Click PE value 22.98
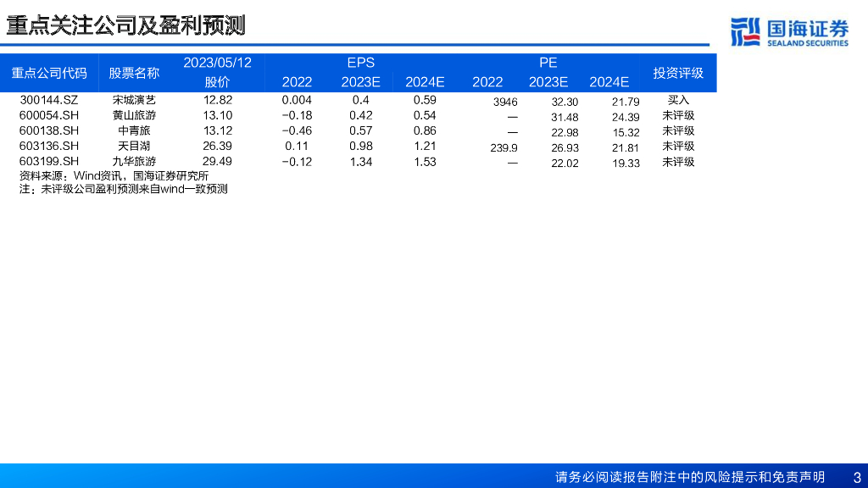Screen dimensions: 868x488 [565, 133]
